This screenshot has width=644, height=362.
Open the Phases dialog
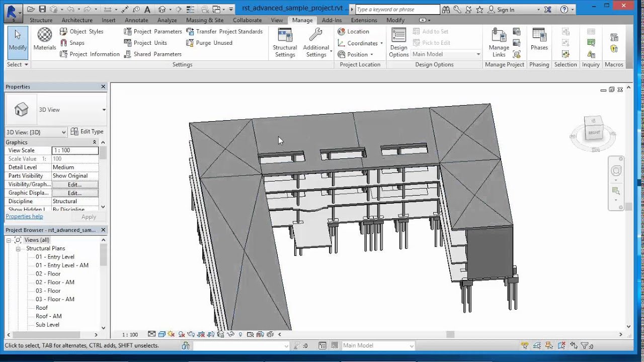539,39
